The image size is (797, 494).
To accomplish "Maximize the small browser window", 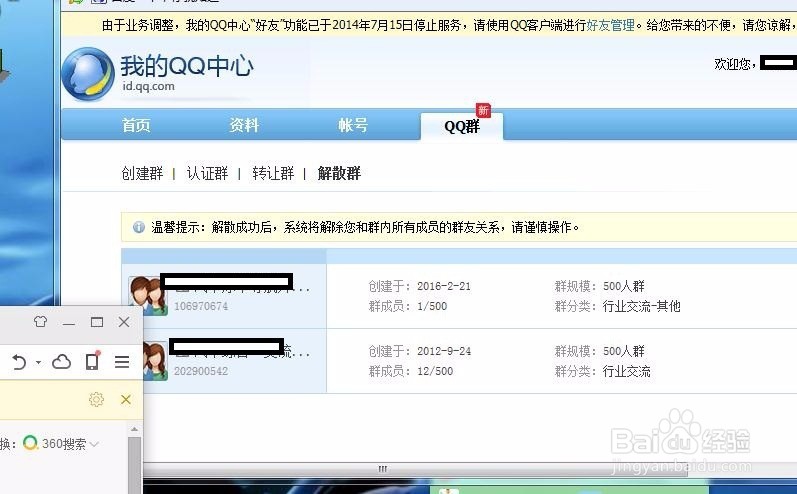I will click(97, 322).
